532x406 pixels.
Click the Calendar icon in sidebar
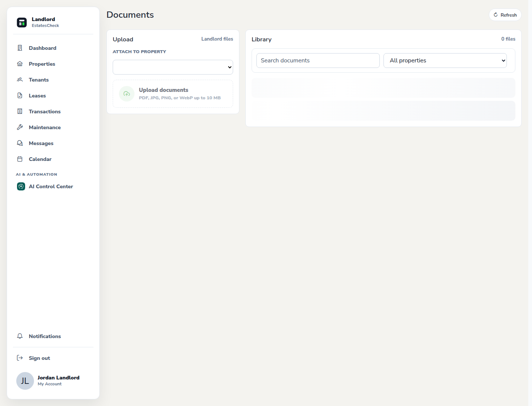20,159
